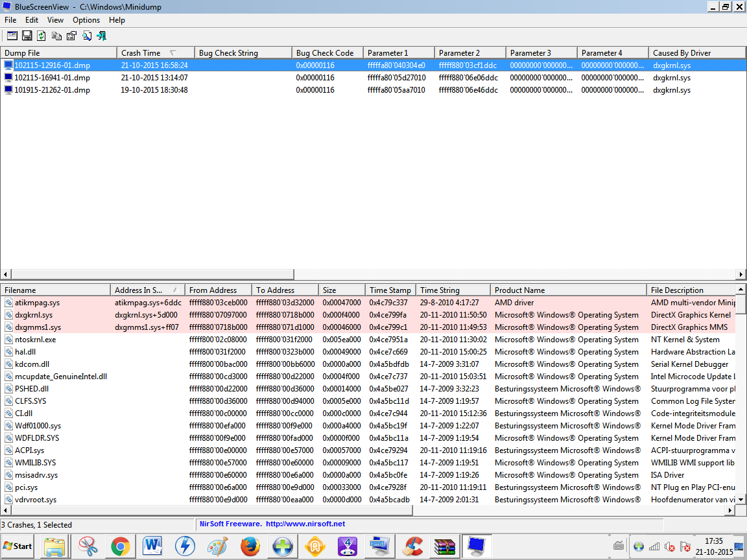The width and height of the screenshot is (747, 560).
Task: Select the Wdf01000.sys driver row
Action: click(368, 426)
